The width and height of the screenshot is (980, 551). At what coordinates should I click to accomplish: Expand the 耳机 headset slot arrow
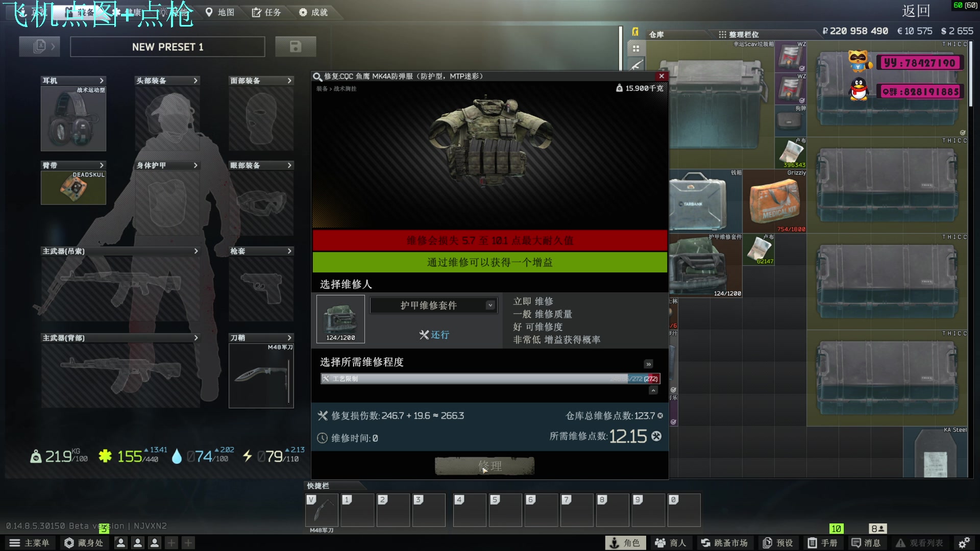pyautogui.click(x=102, y=81)
